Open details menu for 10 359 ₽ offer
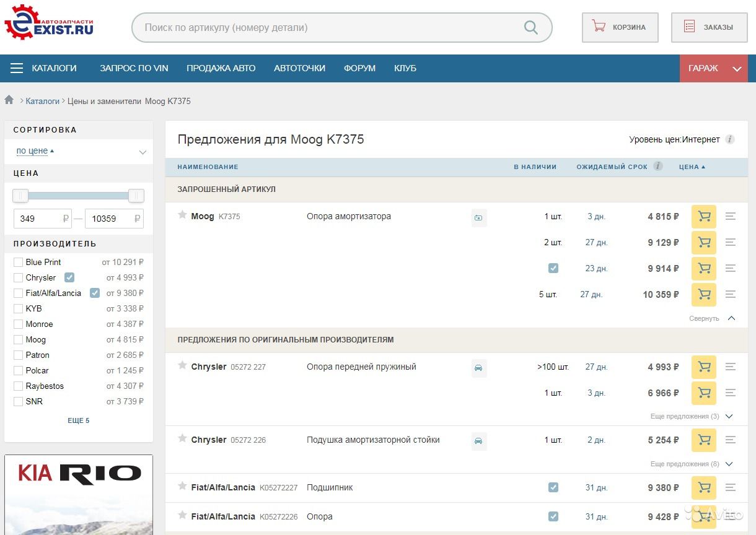756x535 pixels. tap(731, 295)
